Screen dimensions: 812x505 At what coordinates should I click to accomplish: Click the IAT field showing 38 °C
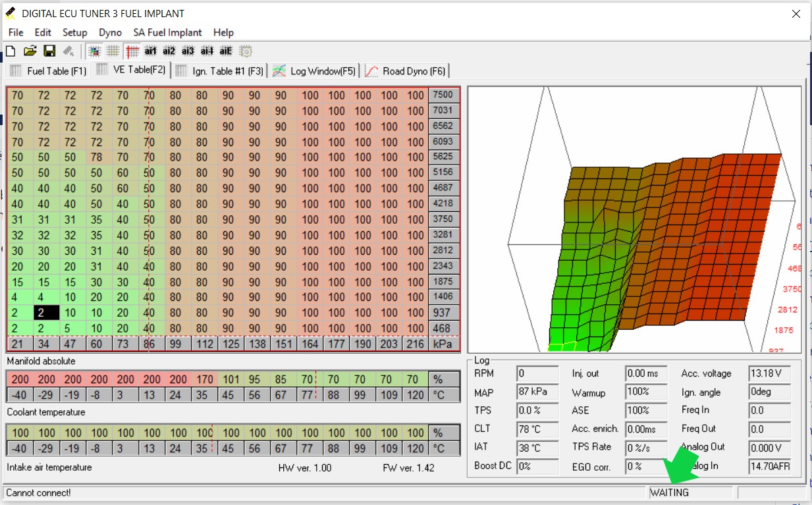[x=537, y=447]
